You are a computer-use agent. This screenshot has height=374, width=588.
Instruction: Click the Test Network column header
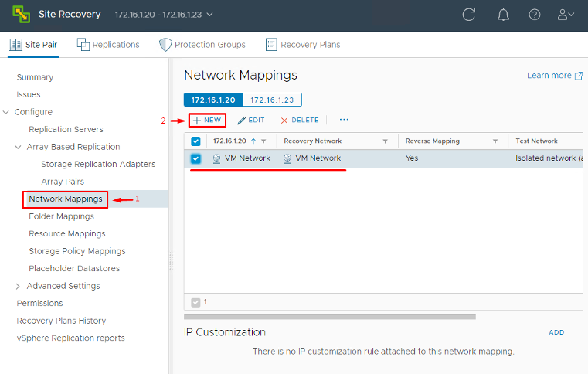tap(537, 141)
